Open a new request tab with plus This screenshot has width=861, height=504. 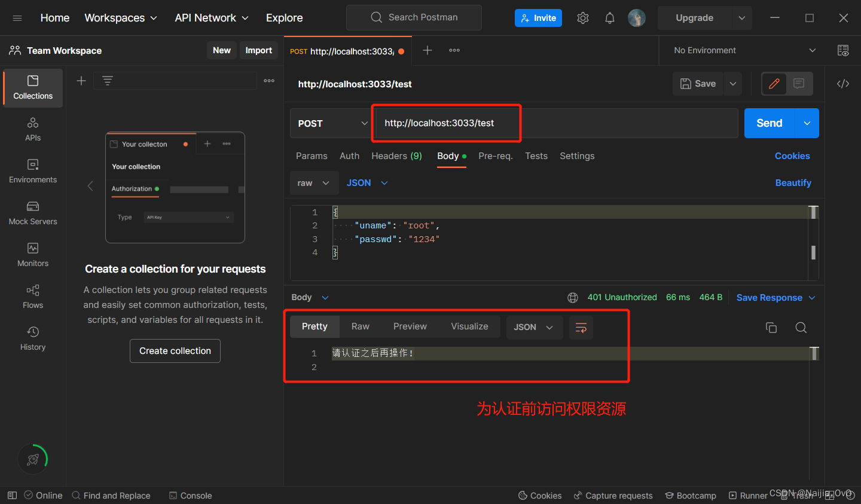428,50
